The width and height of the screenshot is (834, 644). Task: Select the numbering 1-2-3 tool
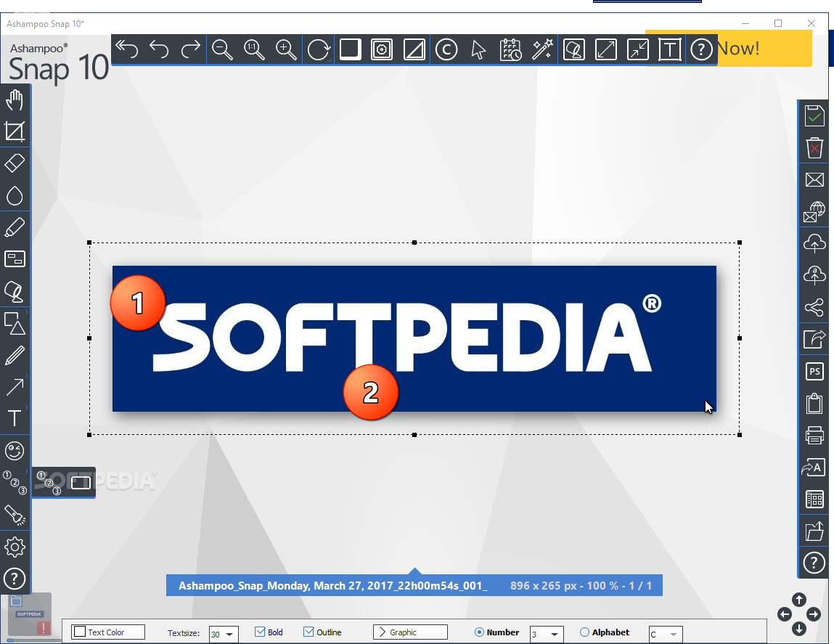coord(15,483)
